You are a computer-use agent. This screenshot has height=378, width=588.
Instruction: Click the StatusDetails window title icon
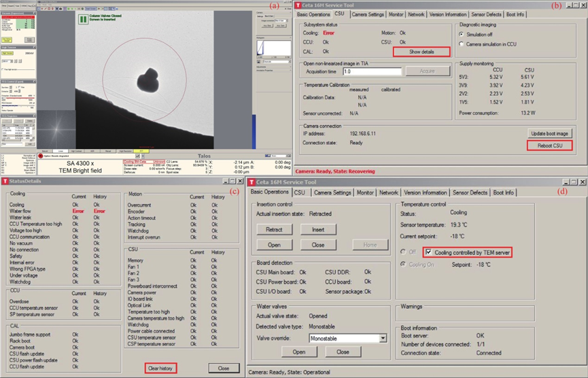click(5, 182)
